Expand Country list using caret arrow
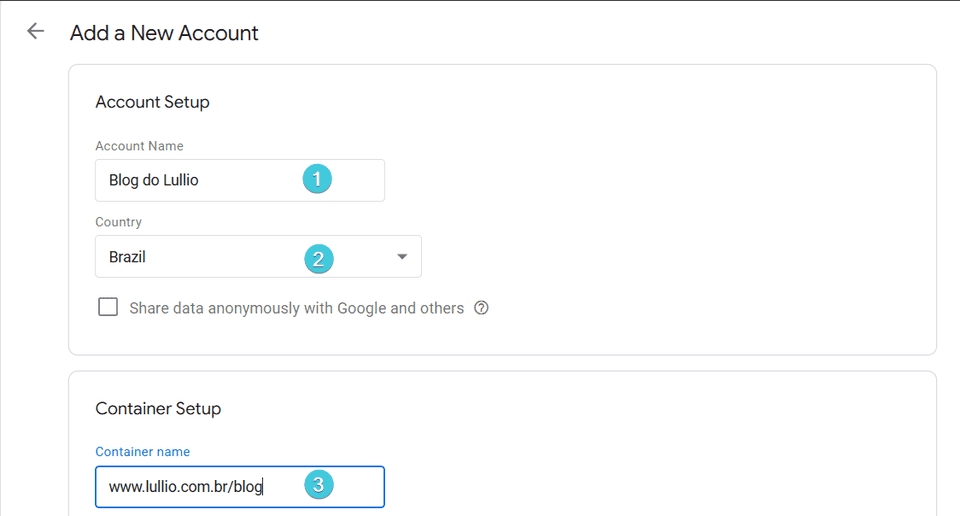The image size is (960, 516). pyautogui.click(x=402, y=257)
